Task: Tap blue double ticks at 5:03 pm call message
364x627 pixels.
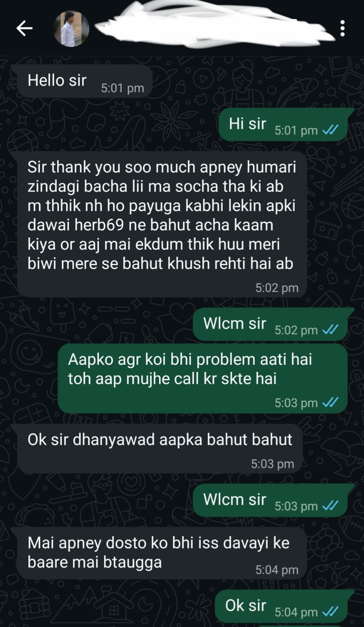Action: (x=330, y=402)
